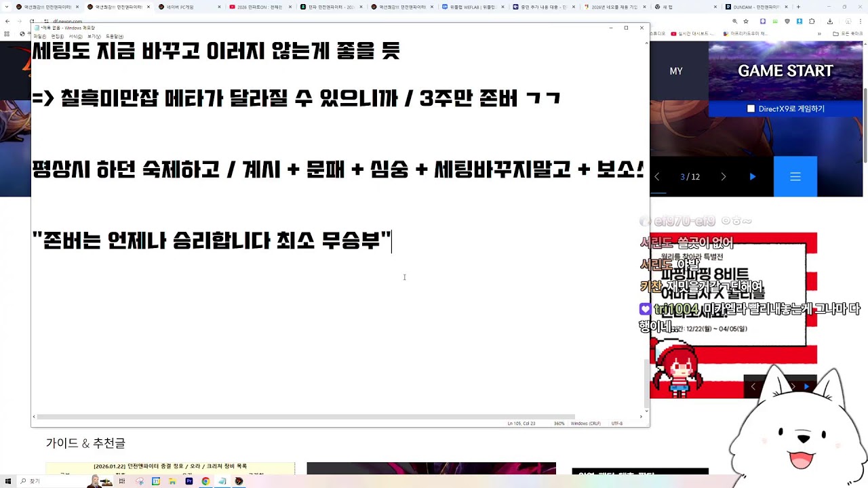This screenshot has width=868, height=488.
Task: Play the banner slideshow beside 3/12
Action: click(753, 176)
